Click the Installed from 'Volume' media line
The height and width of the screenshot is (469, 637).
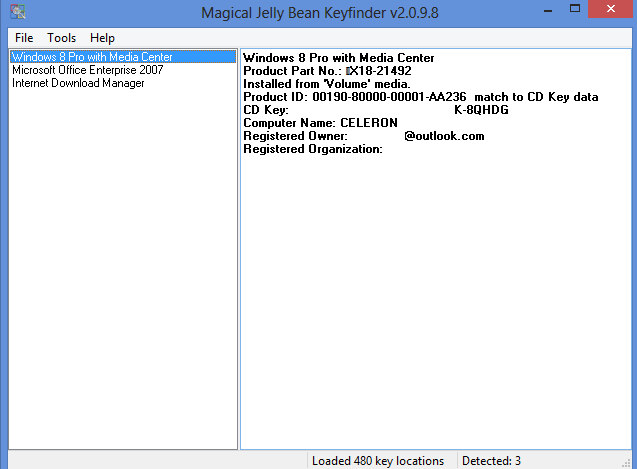pos(327,84)
